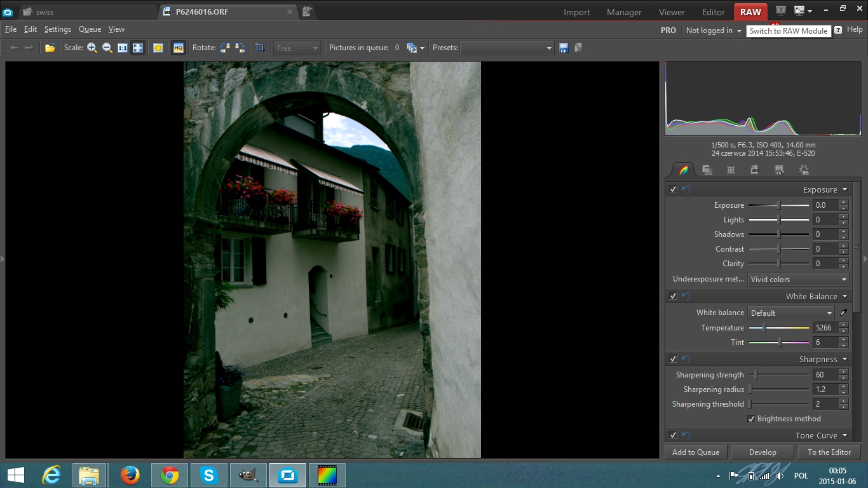Set scale to 1:1 view
The image size is (868, 488).
(123, 48)
